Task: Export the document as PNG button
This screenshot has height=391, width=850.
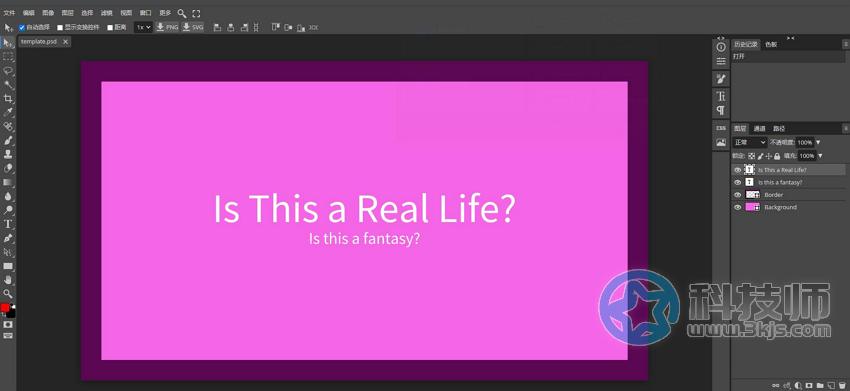Action: coord(168,27)
